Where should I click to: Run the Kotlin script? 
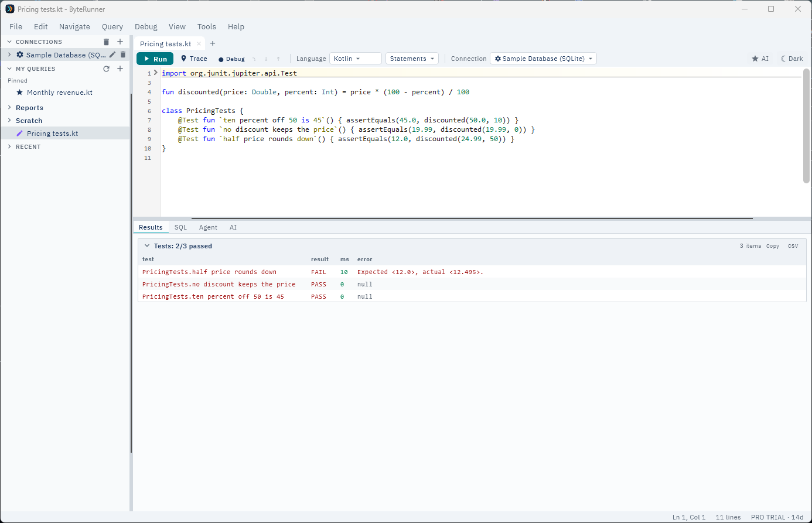coord(155,59)
